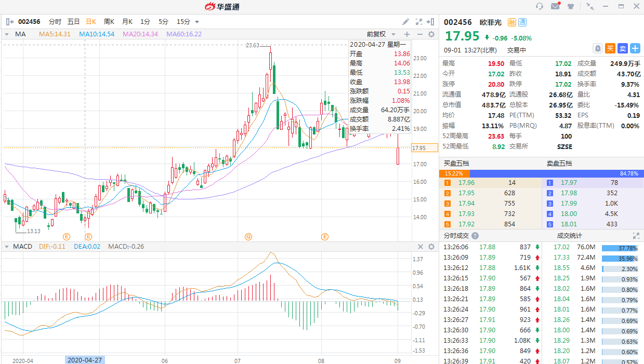
Task: Open MA indicator settings gear
Action: [431, 34]
